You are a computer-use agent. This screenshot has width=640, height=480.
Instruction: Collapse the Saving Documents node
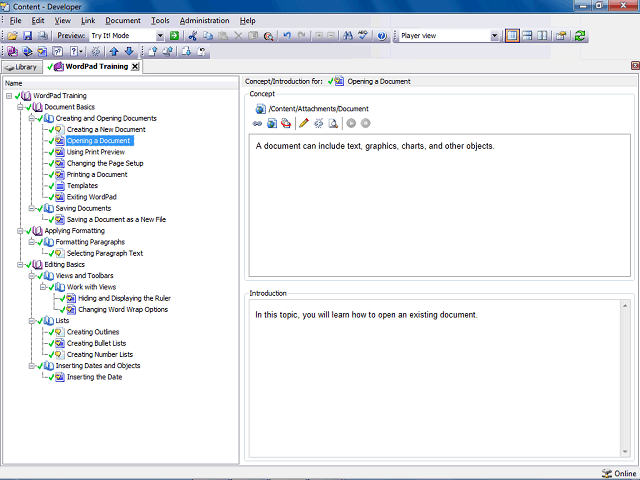pos(31,208)
